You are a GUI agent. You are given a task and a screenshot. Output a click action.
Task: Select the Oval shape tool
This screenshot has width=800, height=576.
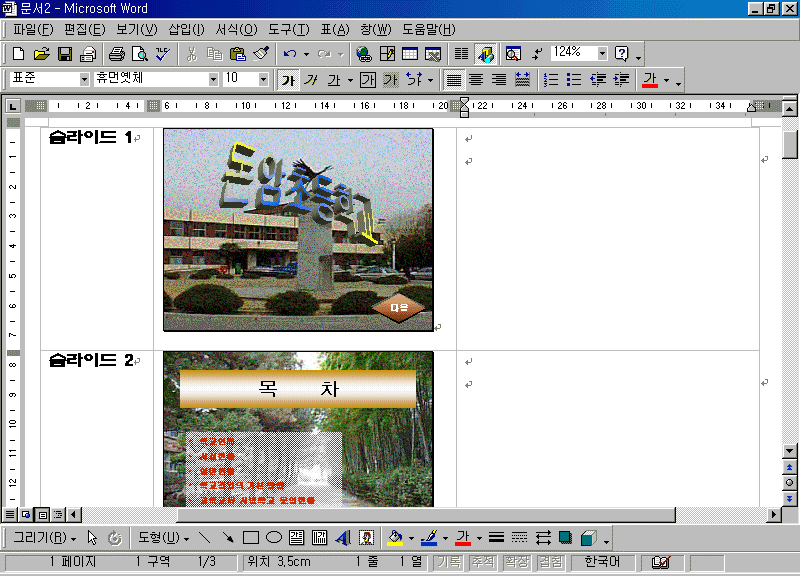274,537
